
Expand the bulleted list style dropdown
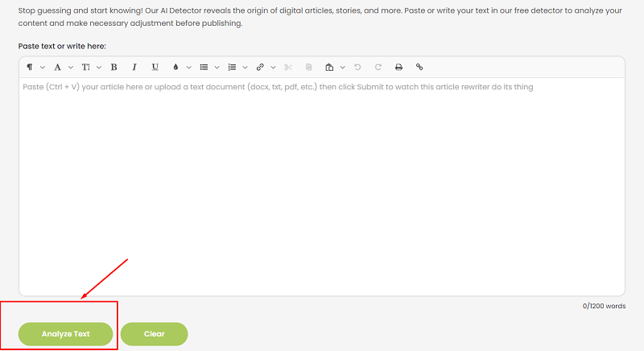point(217,68)
